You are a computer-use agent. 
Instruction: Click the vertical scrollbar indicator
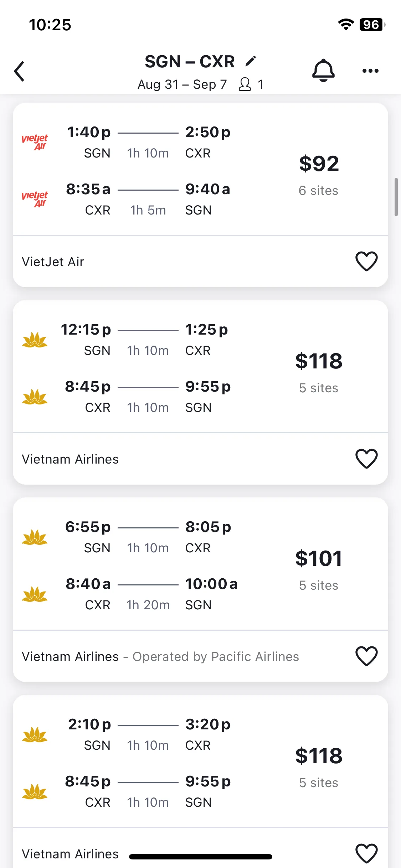tap(396, 197)
